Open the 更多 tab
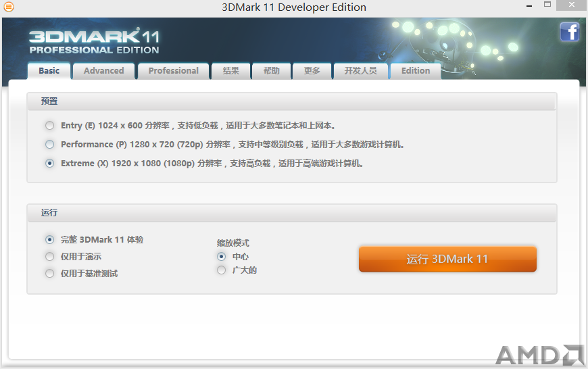Screen dimensions: 588x369 [x=312, y=71]
